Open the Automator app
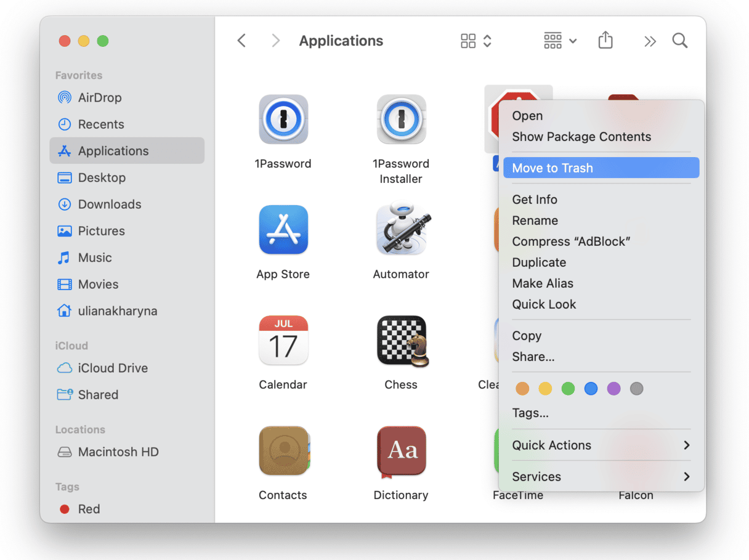 click(x=401, y=229)
